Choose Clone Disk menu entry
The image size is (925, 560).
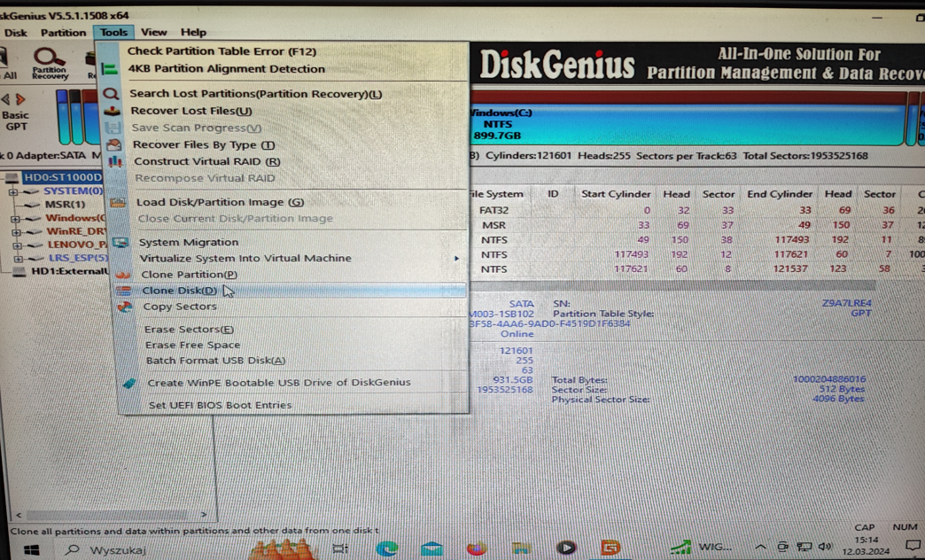click(x=180, y=291)
